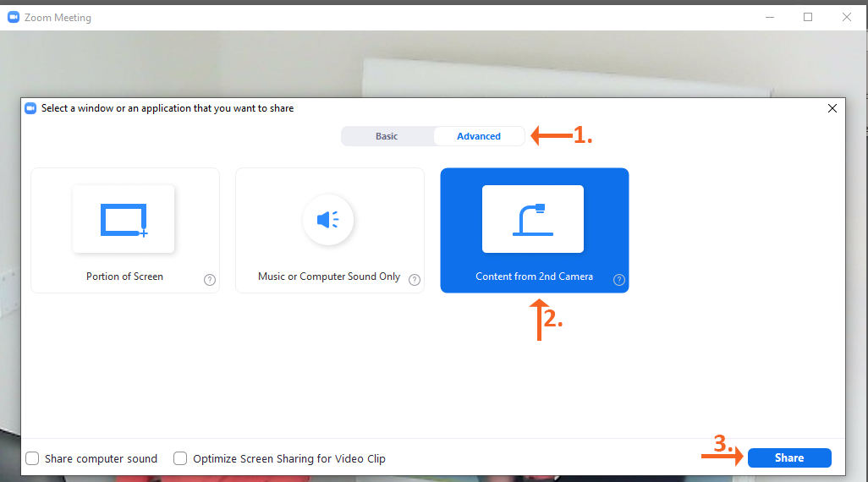868x482 pixels.
Task: Open help for Music or Computer Sound Only
Action: 415,280
